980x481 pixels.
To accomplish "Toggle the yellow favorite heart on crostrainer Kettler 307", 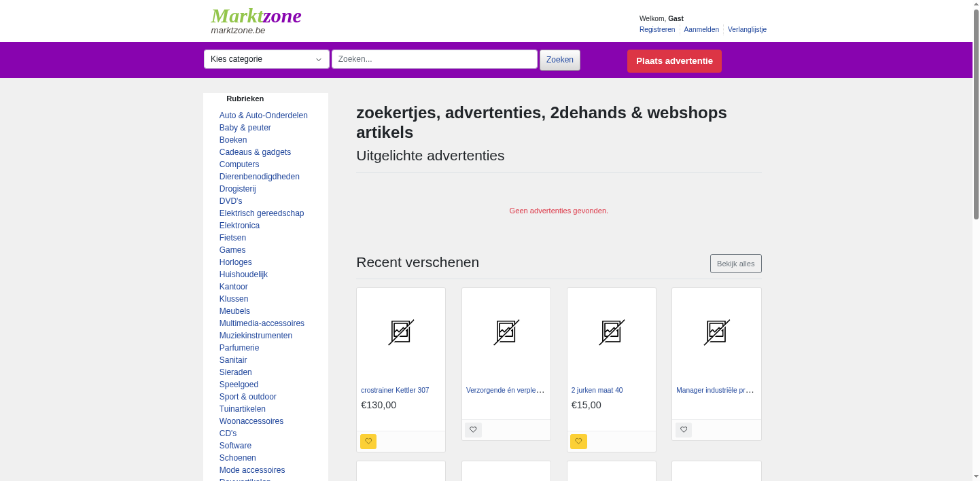I will [368, 442].
